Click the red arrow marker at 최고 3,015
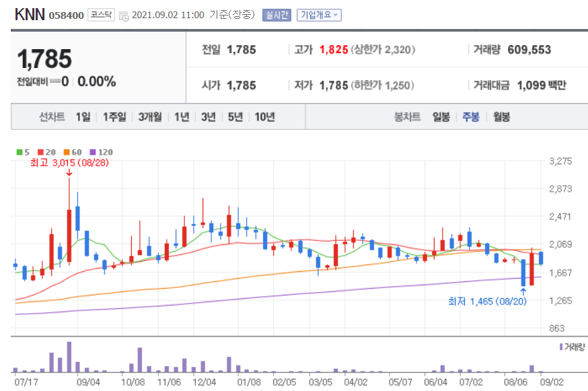The height and width of the screenshot is (391, 588). pos(70,174)
